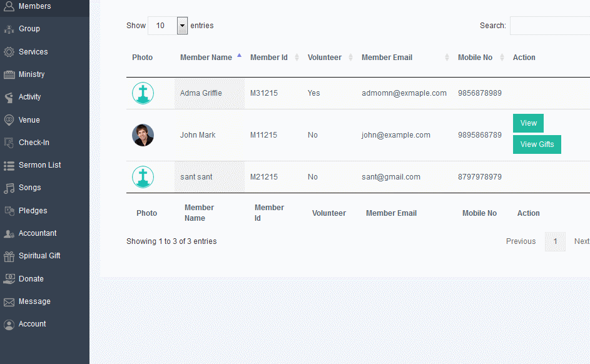Sort table by Volunteer header
Viewport: 590px width, 364px height.
click(325, 57)
